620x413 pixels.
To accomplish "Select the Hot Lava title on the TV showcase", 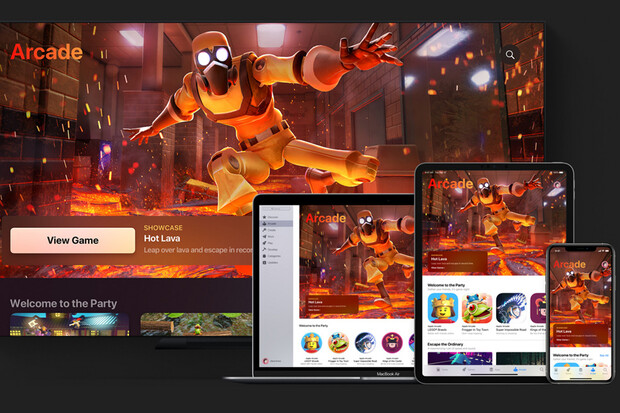I will [x=162, y=238].
